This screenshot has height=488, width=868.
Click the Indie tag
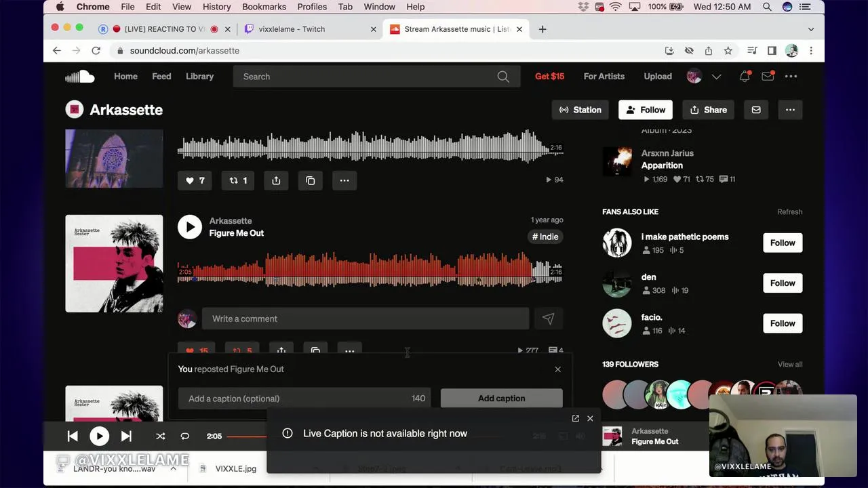[545, 237]
